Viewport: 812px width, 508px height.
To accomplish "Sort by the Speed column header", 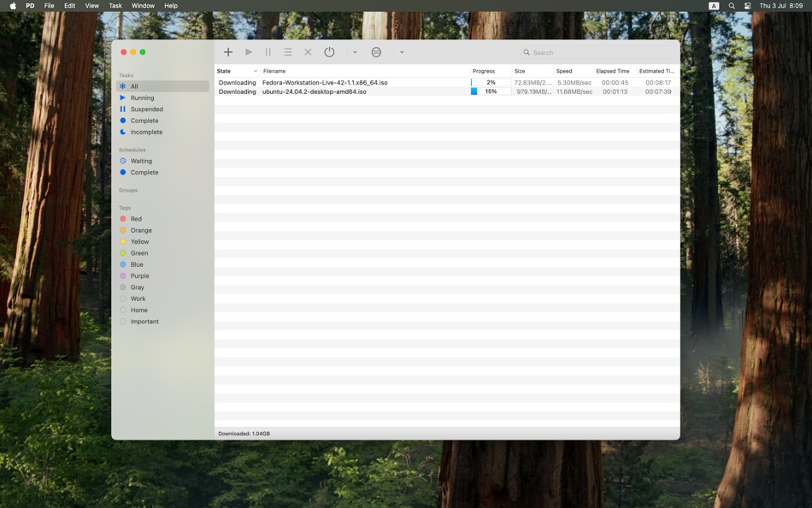I will (x=574, y=71).
